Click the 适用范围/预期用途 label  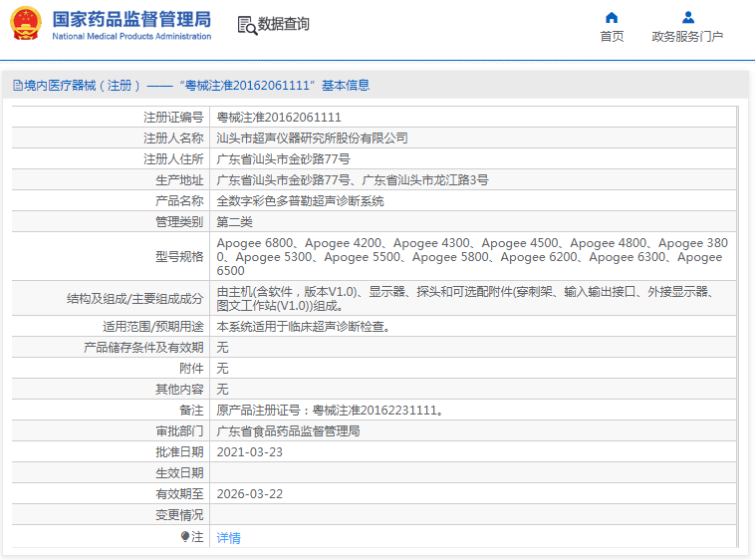click(x=153, y=327)
